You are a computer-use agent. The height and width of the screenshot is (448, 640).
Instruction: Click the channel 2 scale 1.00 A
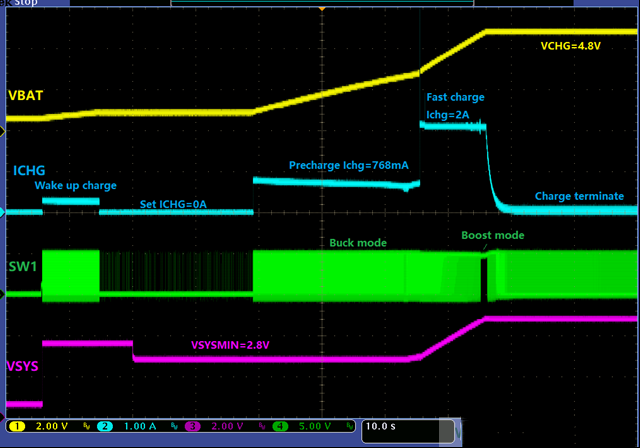coord(140,426)
